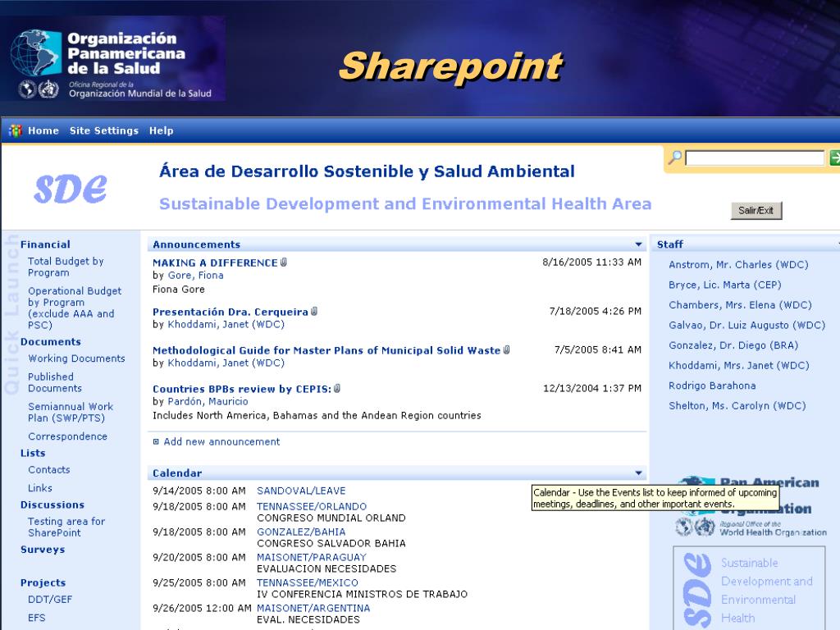Open the Announcements web part dropdown arrow

638,244
